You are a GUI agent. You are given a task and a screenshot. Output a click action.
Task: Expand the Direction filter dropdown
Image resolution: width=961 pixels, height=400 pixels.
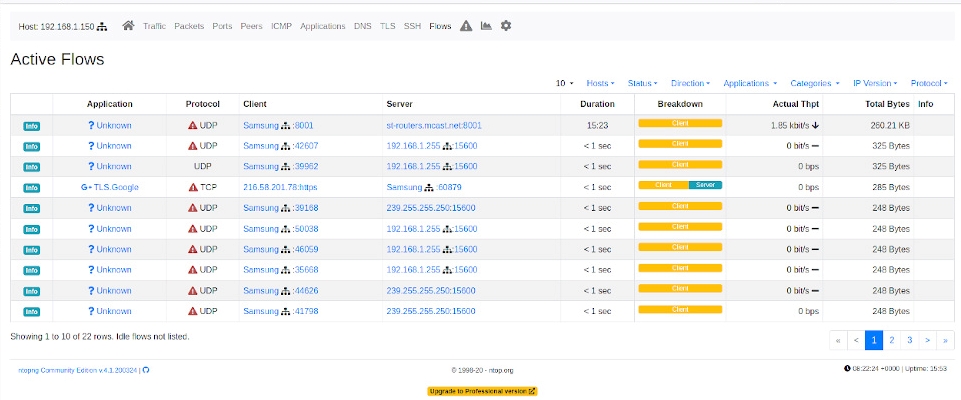click(691, 83)
